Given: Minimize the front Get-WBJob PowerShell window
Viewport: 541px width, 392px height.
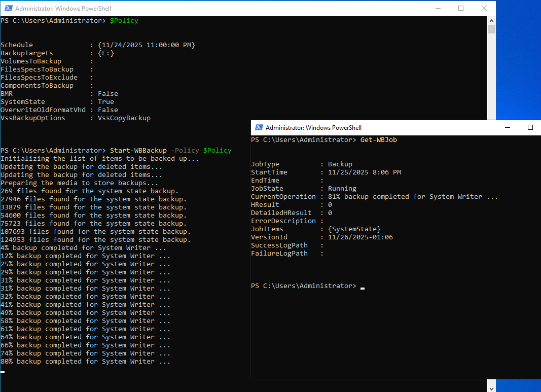Looking at the screenshot, I should click(x=508, y=128).
